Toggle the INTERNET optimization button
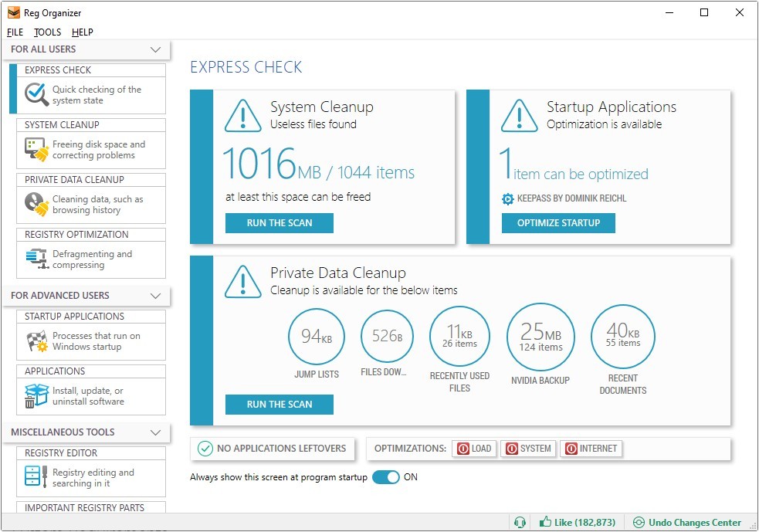The height and width of the screenshot is (532, 759). coord(591,449)
